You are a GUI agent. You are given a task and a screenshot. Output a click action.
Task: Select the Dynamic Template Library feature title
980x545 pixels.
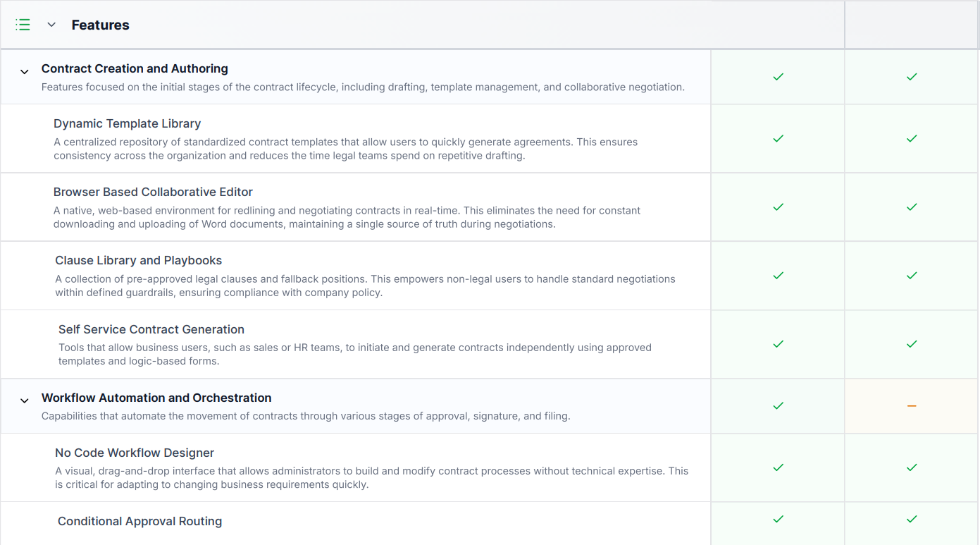[127, 123]
